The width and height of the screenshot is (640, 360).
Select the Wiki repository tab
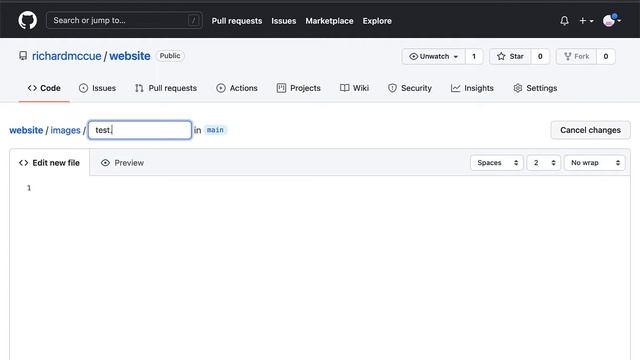pyautogui.click(x=354, y=88)
